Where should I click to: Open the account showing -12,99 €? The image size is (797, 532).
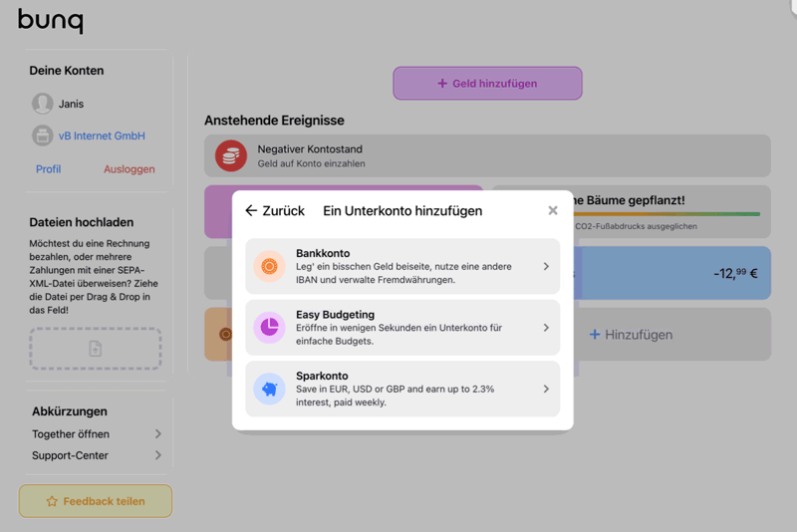(672, 273)
